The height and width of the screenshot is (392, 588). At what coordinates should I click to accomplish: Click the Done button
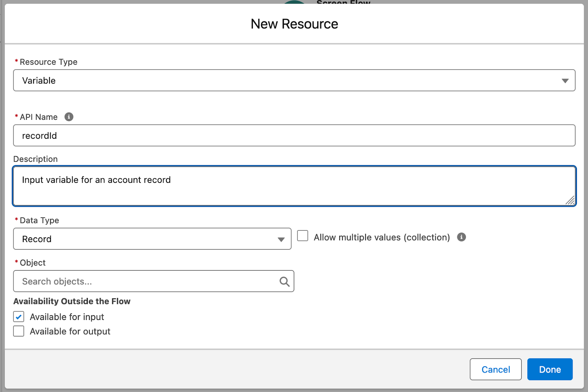[x=550, y=369]
